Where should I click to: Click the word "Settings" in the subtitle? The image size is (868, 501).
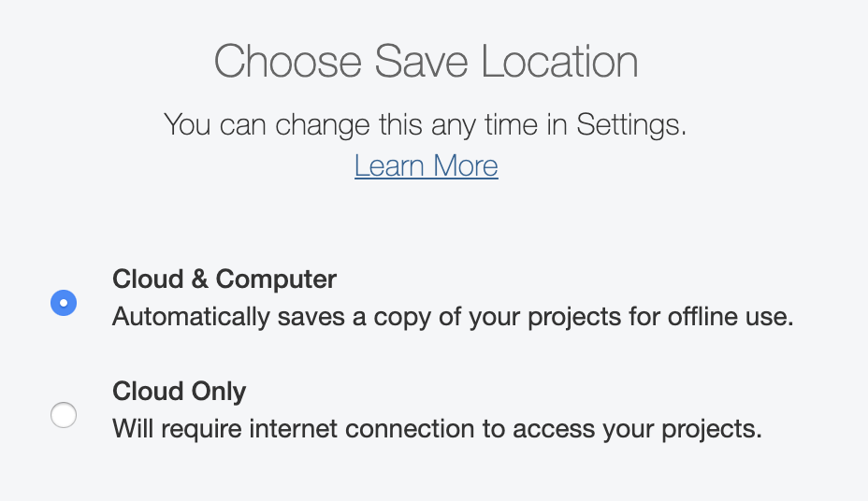click(629, 124)
